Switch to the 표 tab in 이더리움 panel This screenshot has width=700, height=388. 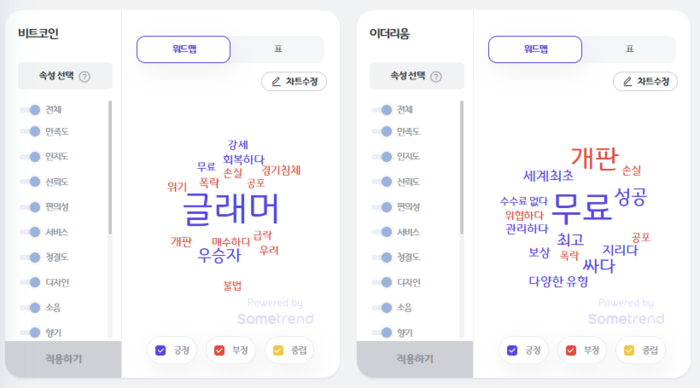pyautogui.click(x=629, y=49)
